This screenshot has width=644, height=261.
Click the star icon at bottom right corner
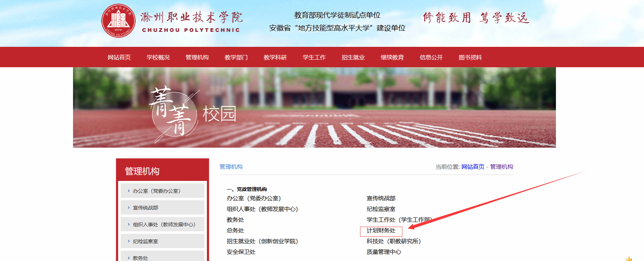click(629, 258)
